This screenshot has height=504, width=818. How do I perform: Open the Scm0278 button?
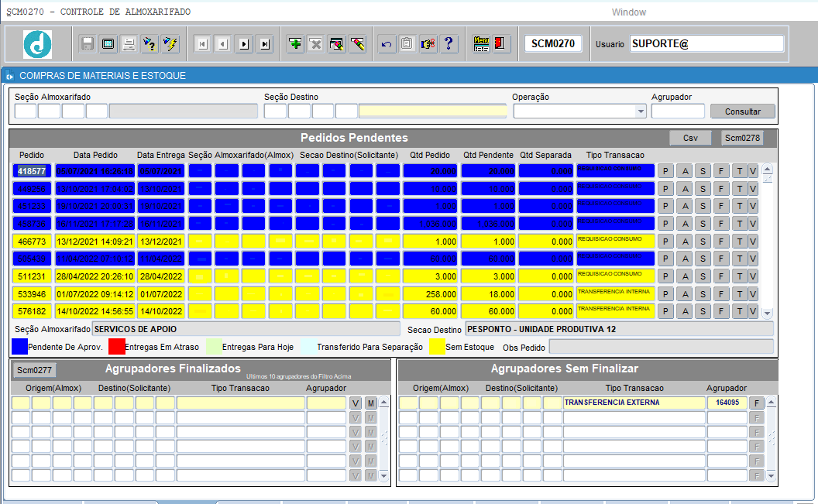pos(741,138)
